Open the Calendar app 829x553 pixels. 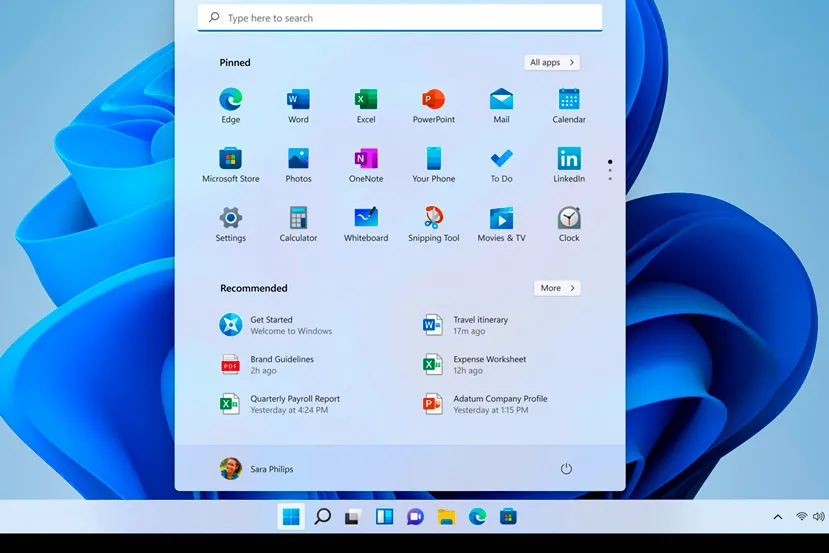569,106
